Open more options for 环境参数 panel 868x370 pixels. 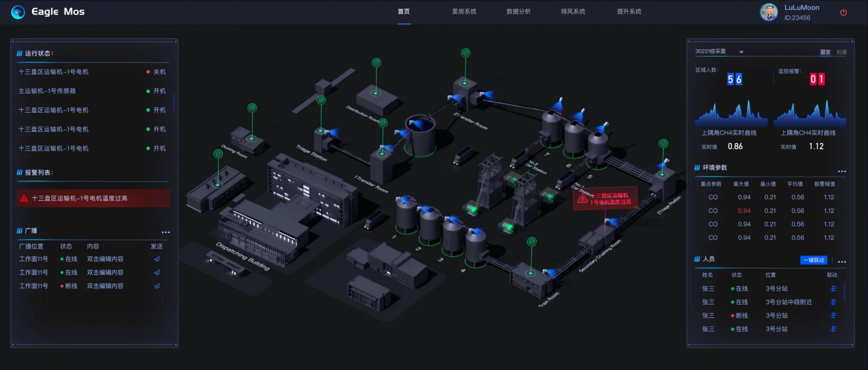(x=842, y=171)
